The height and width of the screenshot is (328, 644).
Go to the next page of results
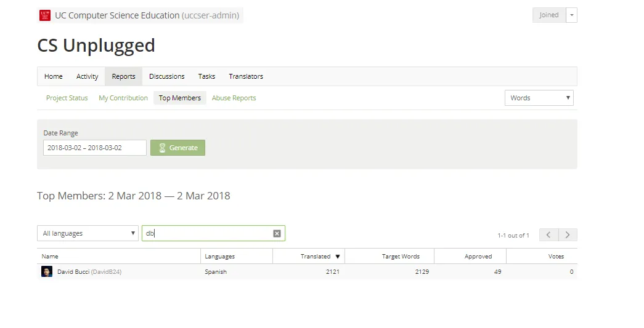tap(568, 235)
